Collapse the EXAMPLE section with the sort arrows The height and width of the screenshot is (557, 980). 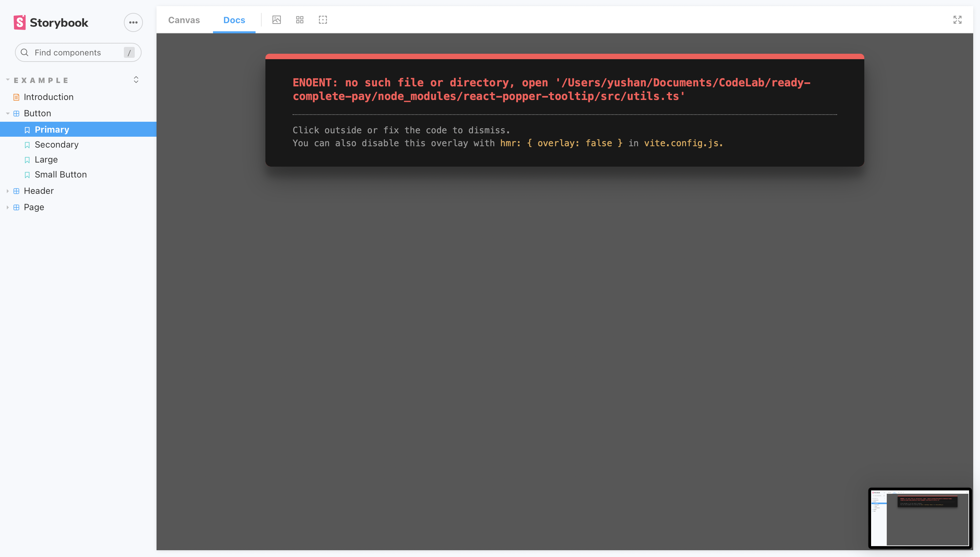[136, 80]
